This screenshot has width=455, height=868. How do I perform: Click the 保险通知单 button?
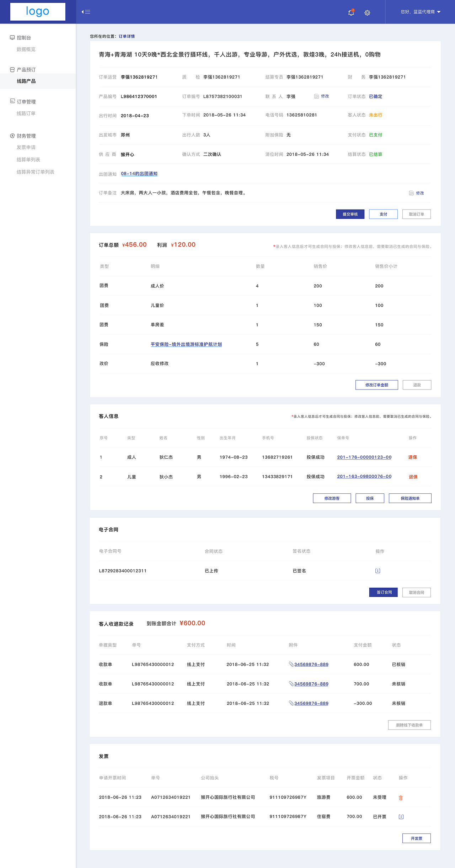pos(410,498)
